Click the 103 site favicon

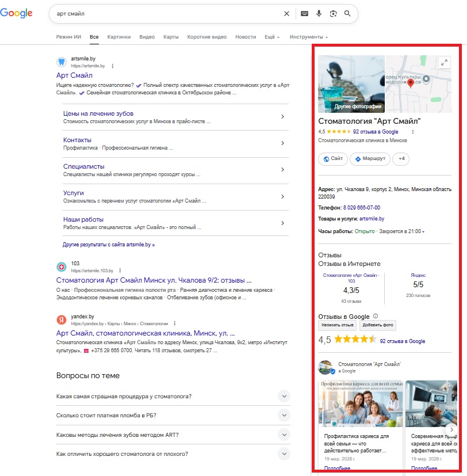point(62,267)
